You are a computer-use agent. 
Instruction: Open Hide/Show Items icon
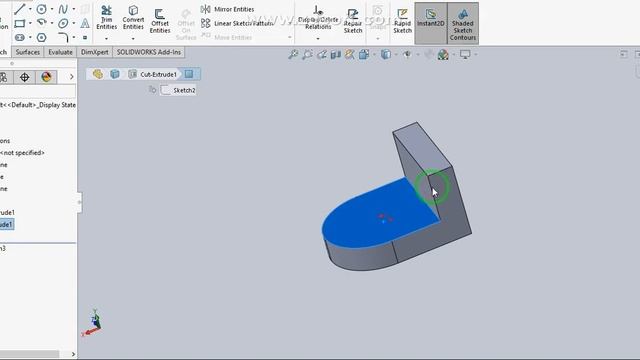[x=407, y=54]
